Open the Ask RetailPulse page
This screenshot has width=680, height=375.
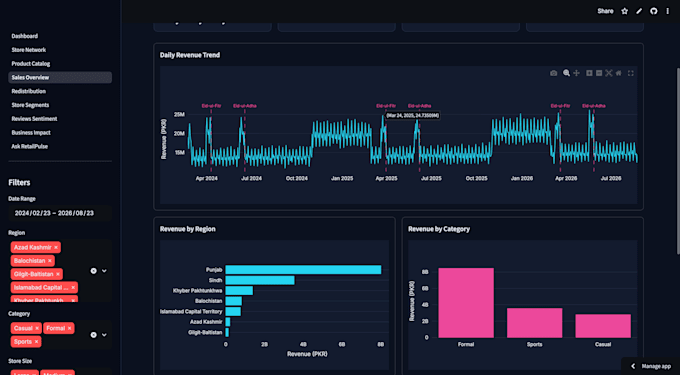tap(60, 147)
